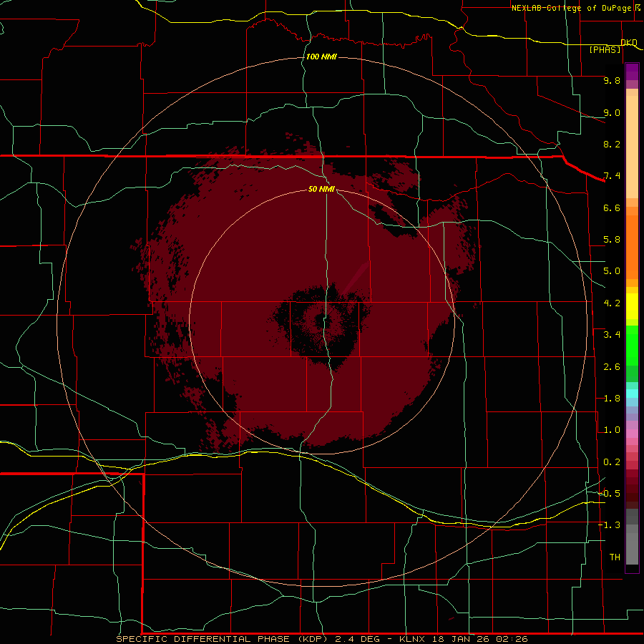Select the 9.8 value on the color scale
The height and width of the screenshot is (644, 644).
tap(612, 80)
